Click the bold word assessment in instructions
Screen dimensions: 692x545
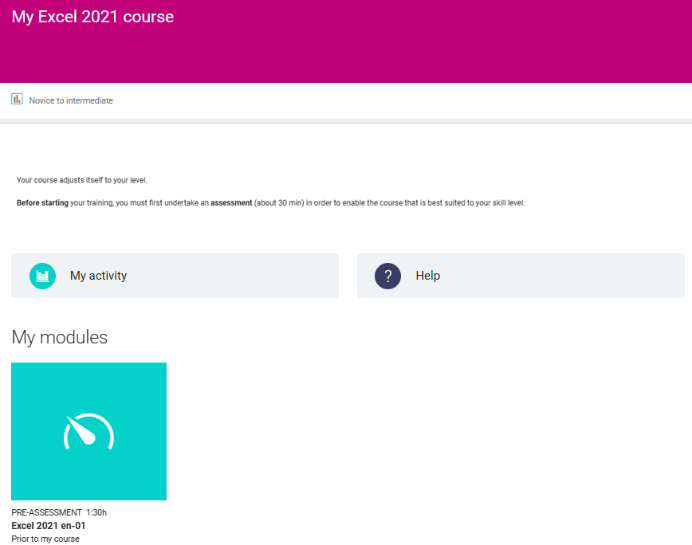point(231,203)
